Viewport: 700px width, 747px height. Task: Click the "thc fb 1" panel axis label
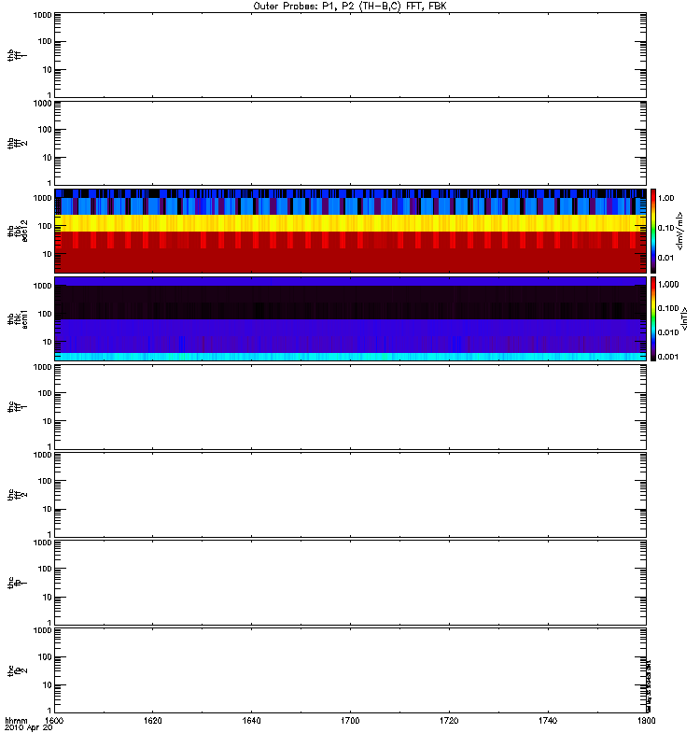click(x=17, y=582)
